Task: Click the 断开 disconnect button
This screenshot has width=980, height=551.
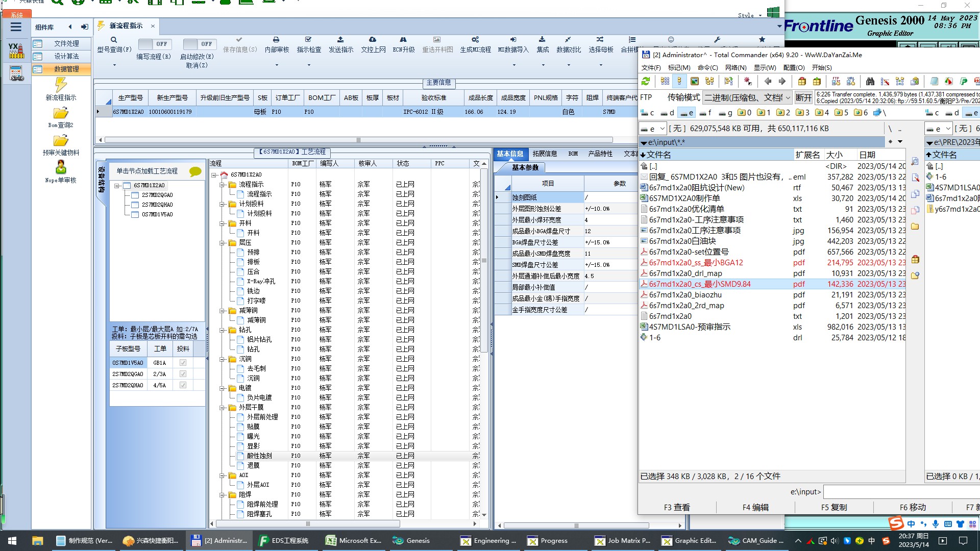Action: click(x=803, y=97)
